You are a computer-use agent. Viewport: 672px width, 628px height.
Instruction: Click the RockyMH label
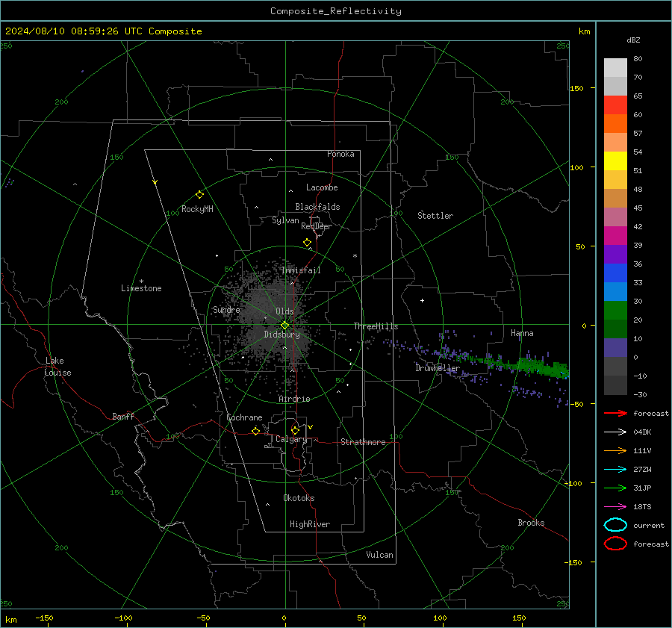(197, 209)
